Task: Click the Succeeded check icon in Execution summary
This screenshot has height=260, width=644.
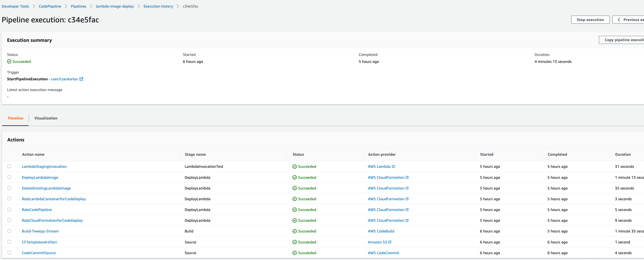Action: click(9, 62)
